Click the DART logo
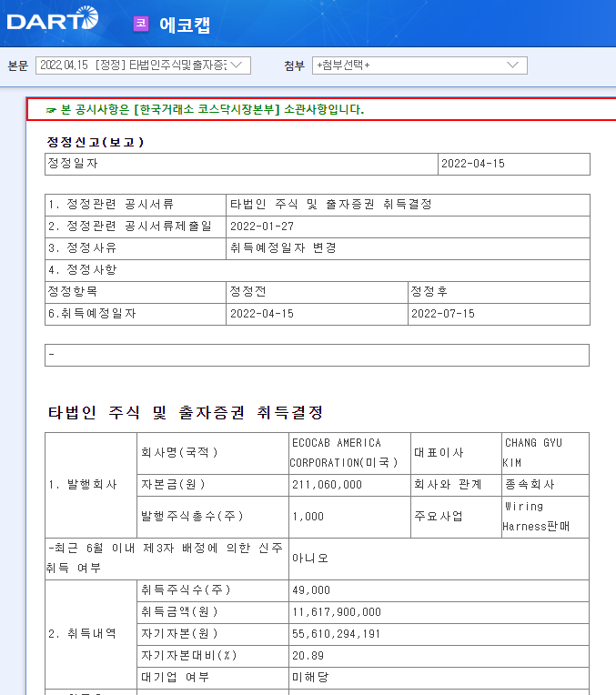616x695 pixels. [53, 18]
